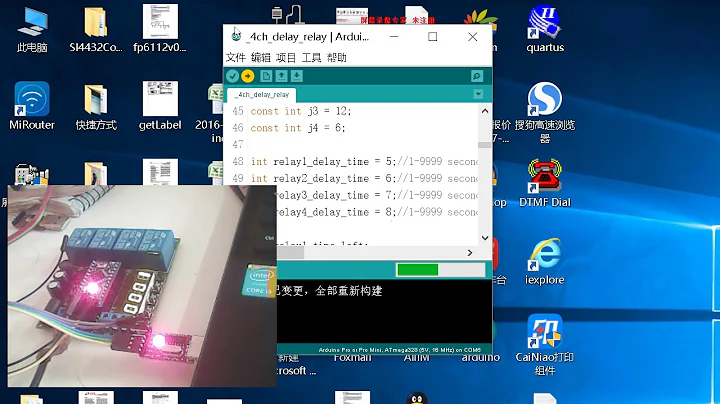Click line 48 relay1_delay_time text
The image size is (720, 404).
pos(321,162)
